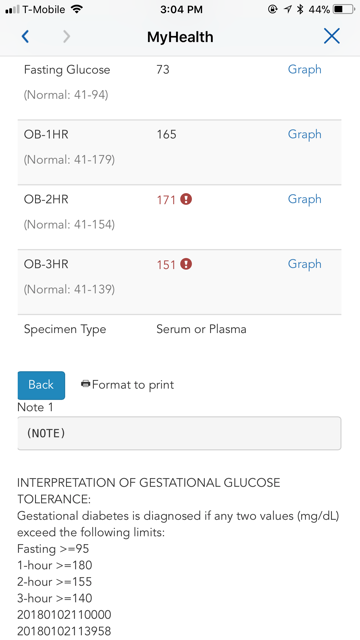Open Graph for Fasting Glucose

[x=304, y=69]
